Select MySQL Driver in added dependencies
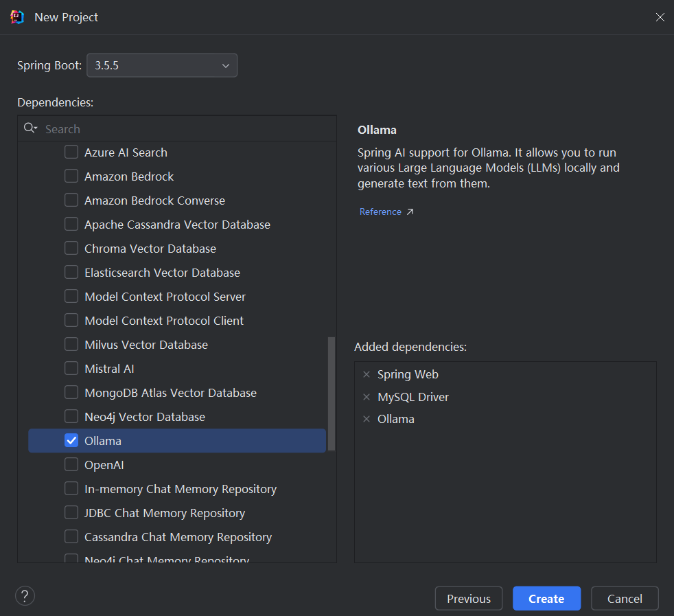The width and height of the screenshot is (674, 616). click(x=413, y=397)
